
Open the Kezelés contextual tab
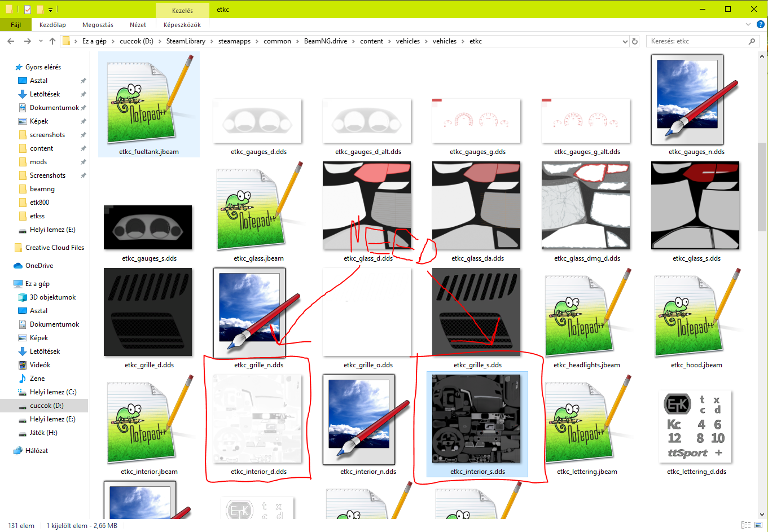182,10
